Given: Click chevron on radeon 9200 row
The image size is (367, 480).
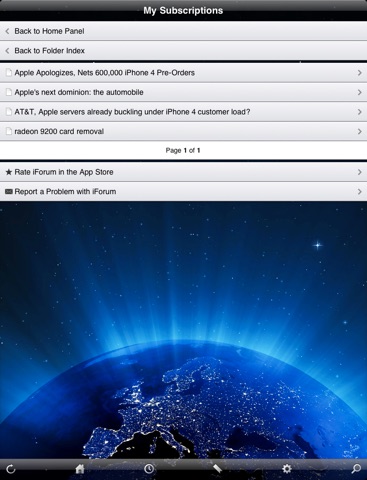Looking at the screenshot, I should tap(359, 131).
